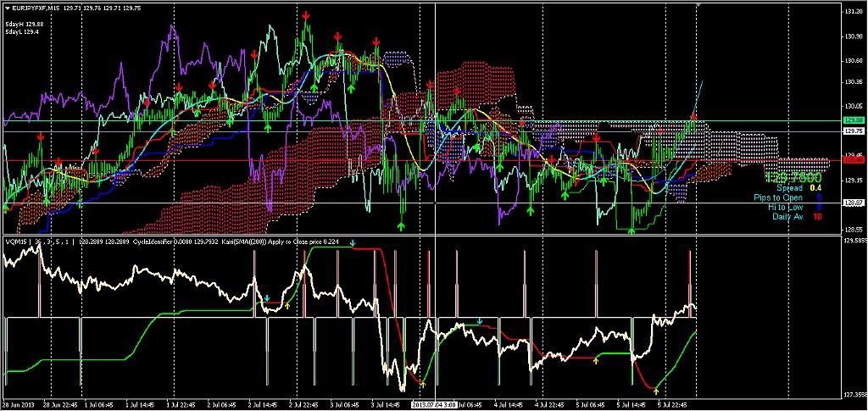
Task: Click the VQM15 indicator label
Action: point(15,242)
